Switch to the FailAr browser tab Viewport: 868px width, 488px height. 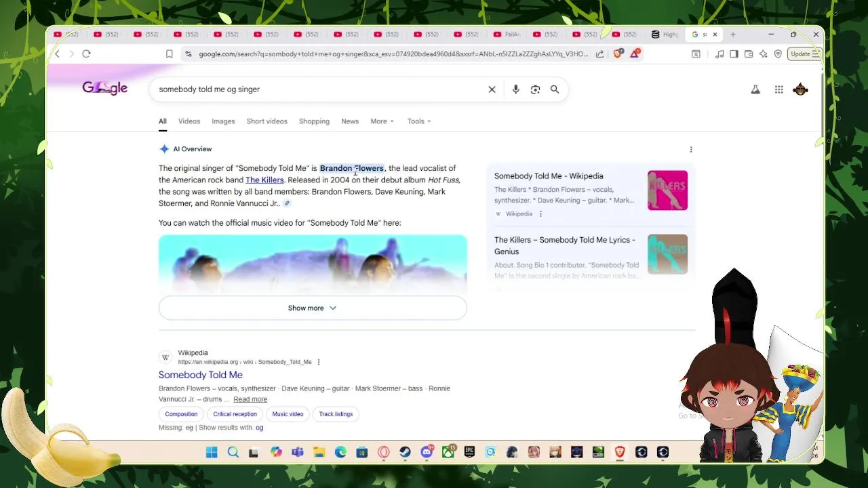508,34
